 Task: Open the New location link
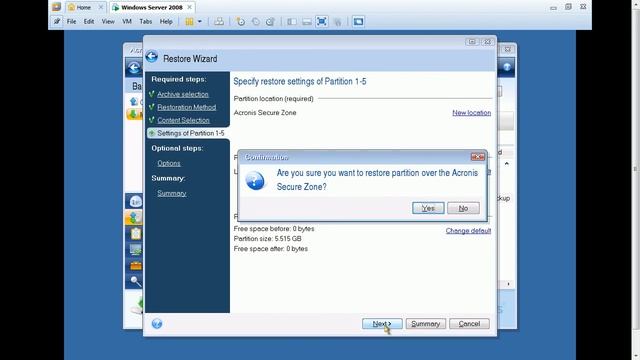(x=471, y=113)
